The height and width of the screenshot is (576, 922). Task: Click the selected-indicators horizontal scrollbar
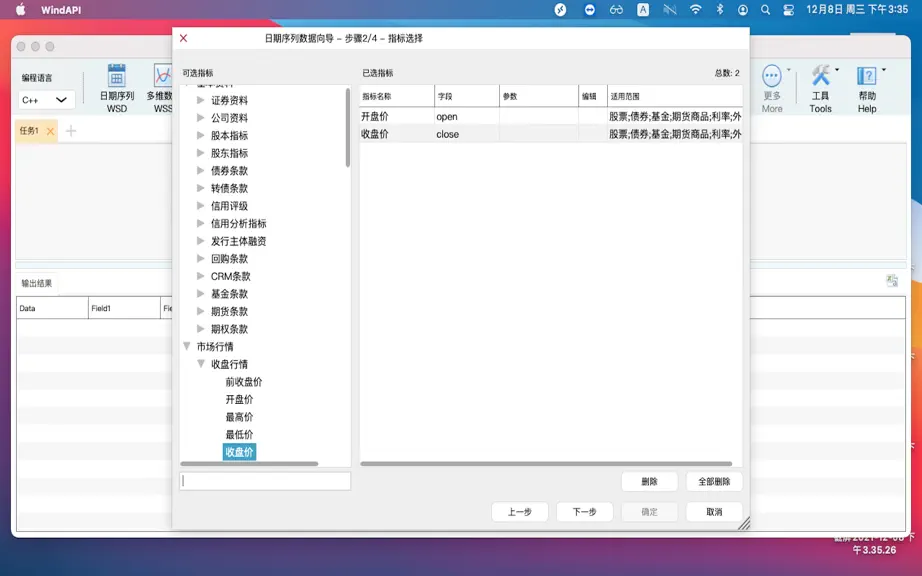(546, 464)
